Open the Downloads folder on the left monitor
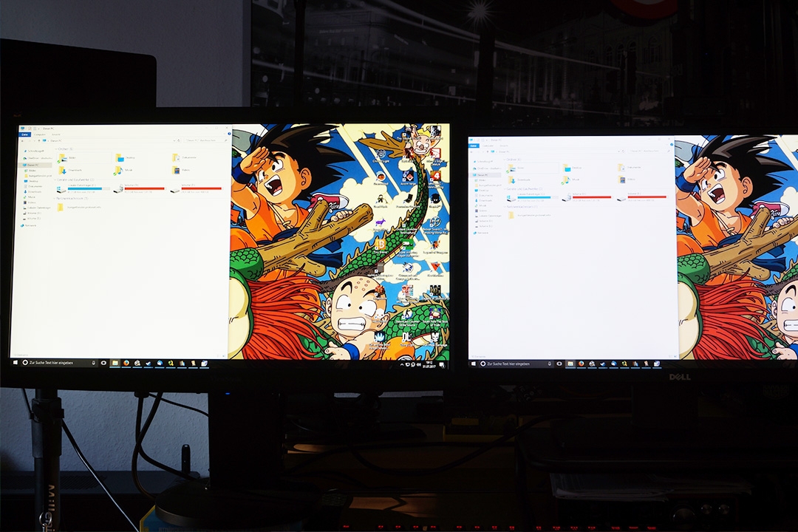 71,171
